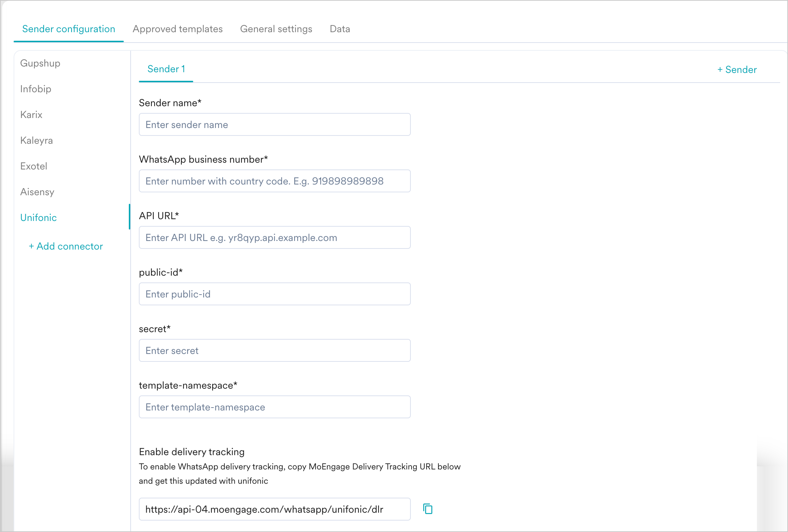Switch to the Approved templates tab
The width and height of the screenshot is (788, 532).
pyautogui.click(x=177, y=29)
